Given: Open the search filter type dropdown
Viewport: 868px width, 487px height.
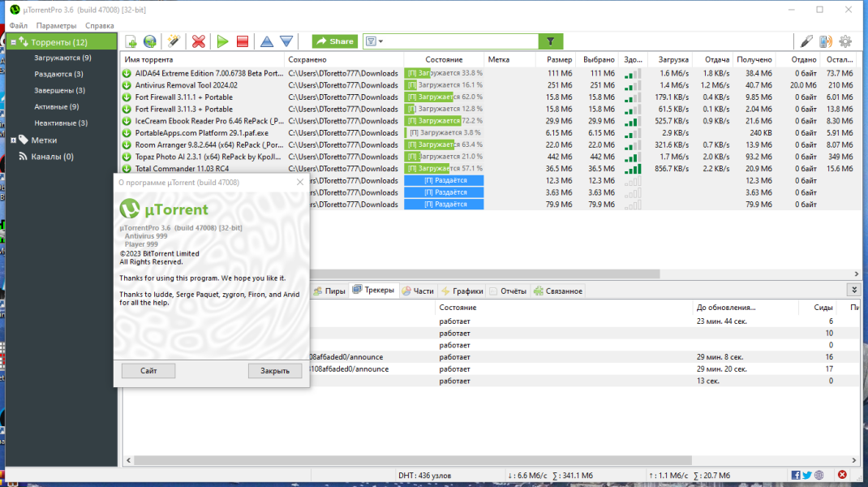Looking at the screenshot, I should pyautogui.click(x=374, y=41).
